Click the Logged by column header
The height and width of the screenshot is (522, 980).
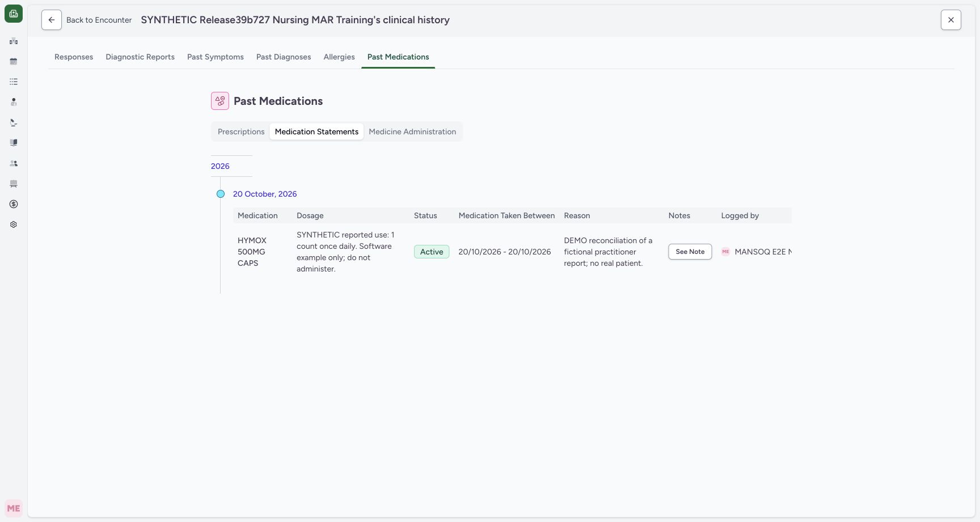tap(740, 215)
